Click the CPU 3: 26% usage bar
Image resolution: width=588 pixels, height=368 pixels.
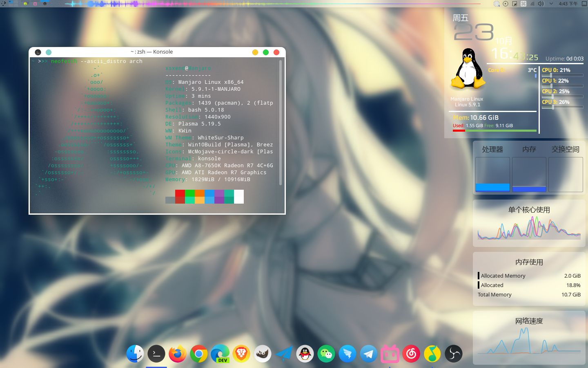[x=562, y=107]
